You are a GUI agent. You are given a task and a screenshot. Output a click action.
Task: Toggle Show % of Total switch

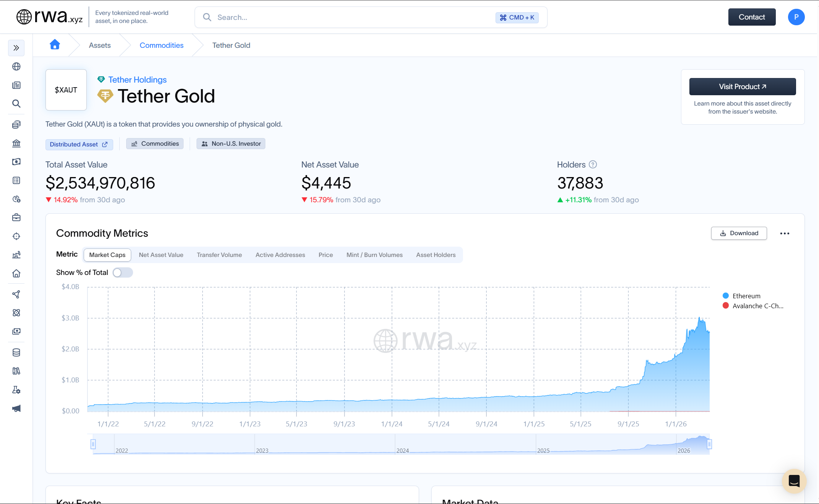point(122,272)
